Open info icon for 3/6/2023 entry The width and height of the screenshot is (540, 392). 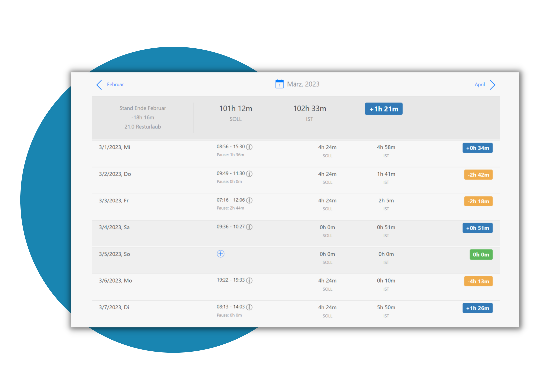(249, 280)
